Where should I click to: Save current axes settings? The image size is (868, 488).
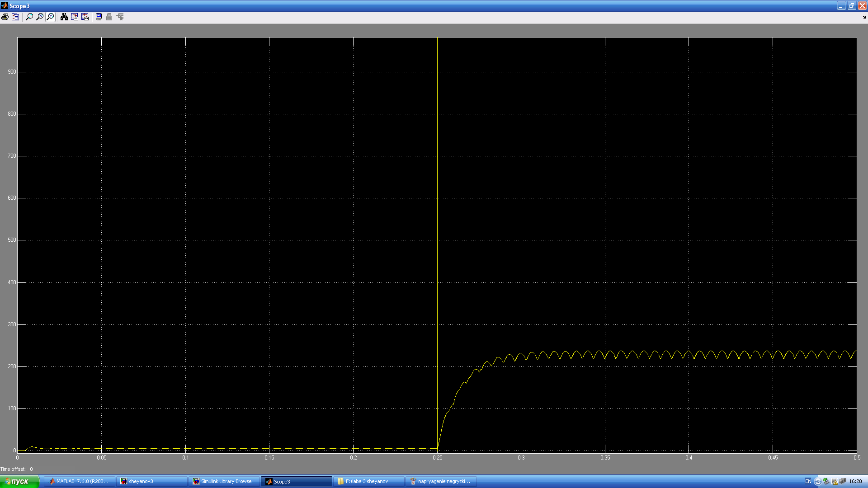[x=75, y=17]
